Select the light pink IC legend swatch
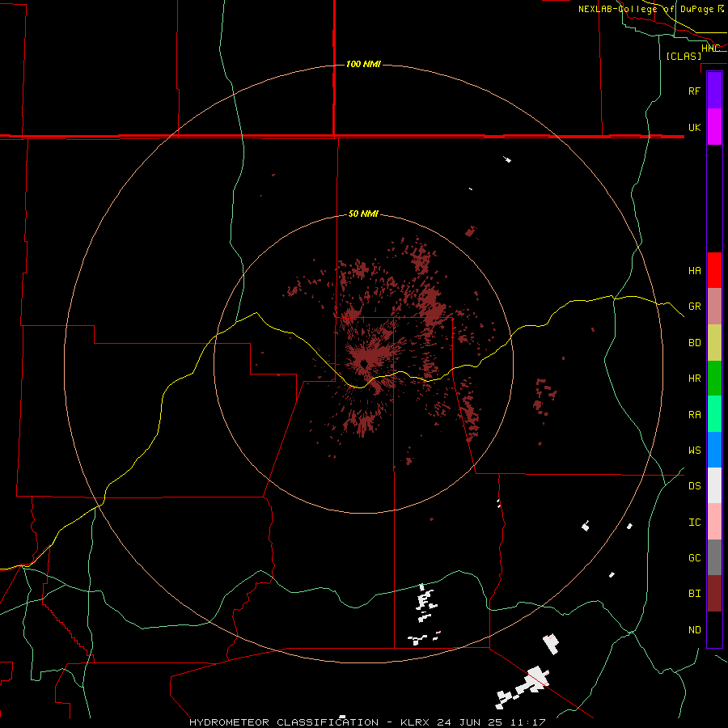 click(x=714, y=522)
